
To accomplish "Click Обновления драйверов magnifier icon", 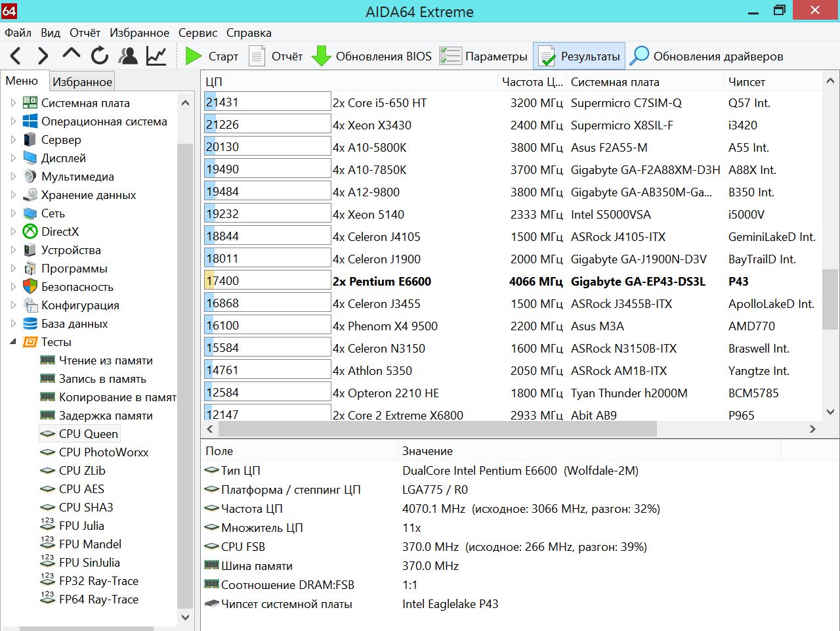I will click(639, 56).
